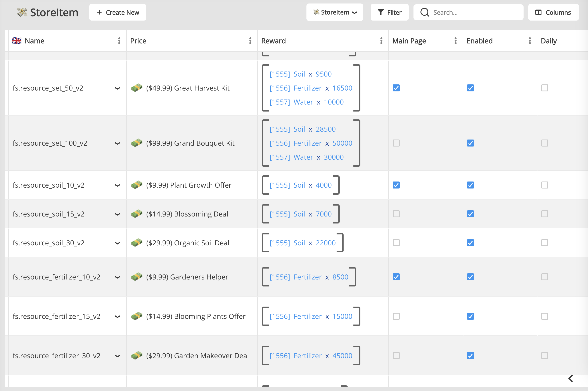Collapse side panel with left chevron arrow

tap(571, 378)
